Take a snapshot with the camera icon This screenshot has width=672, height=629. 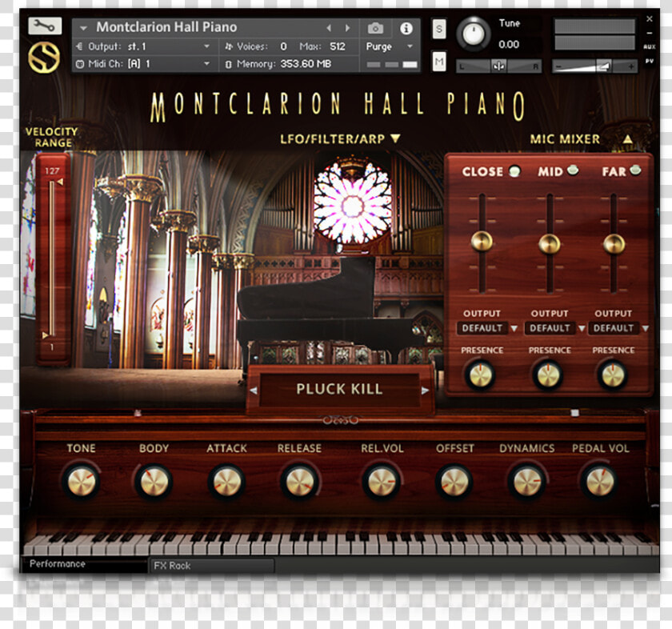point(375,28)
